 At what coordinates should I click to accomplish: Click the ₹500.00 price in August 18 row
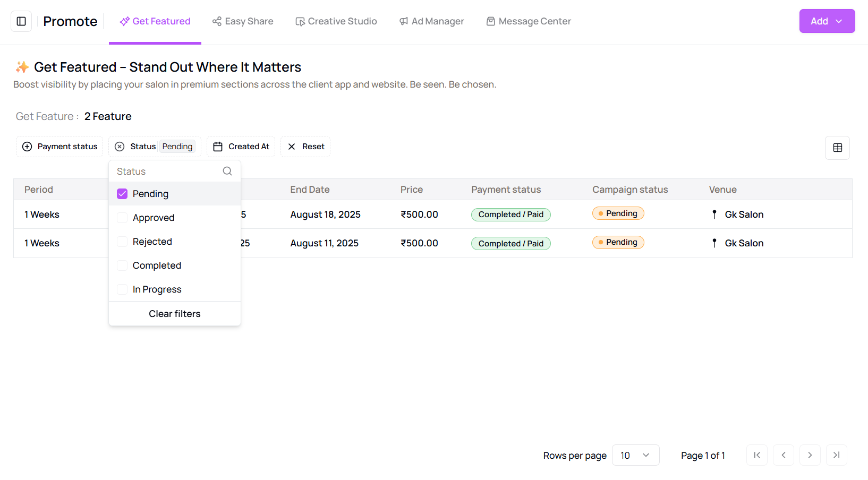tap(419, 215)
